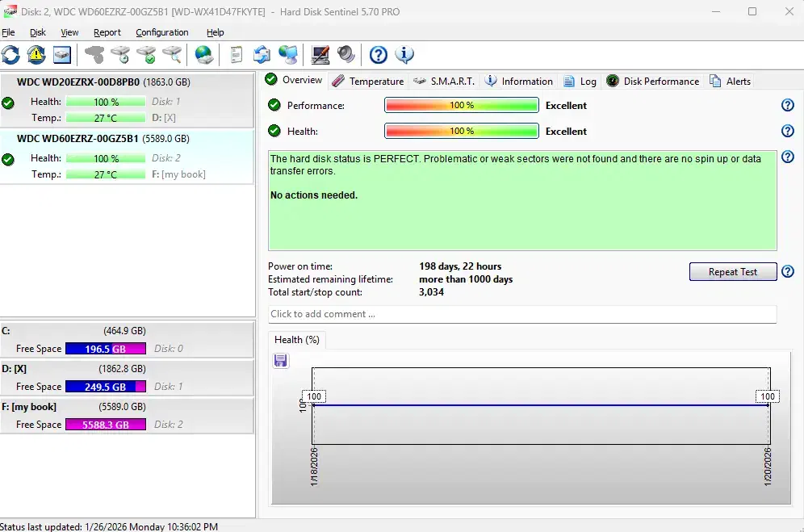Screen dimensions: 804x532
Task: Click the 'Click to add comment' field
Action: (521, 314)
